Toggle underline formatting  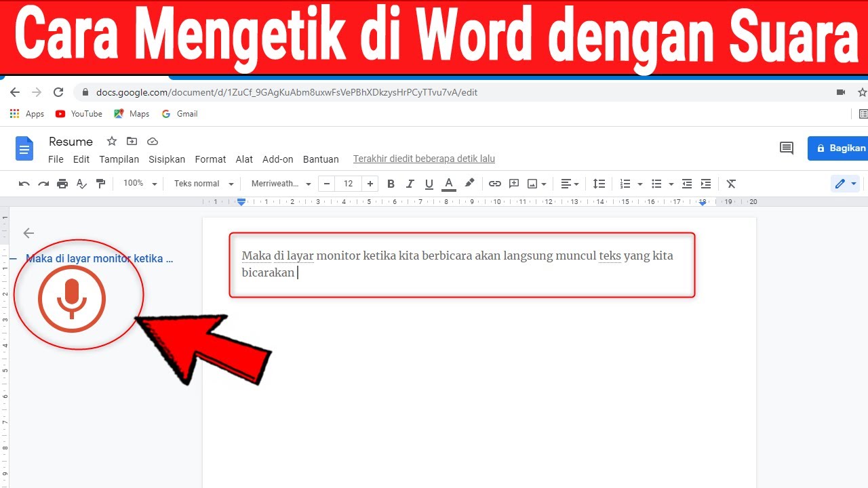click(429, 184)
